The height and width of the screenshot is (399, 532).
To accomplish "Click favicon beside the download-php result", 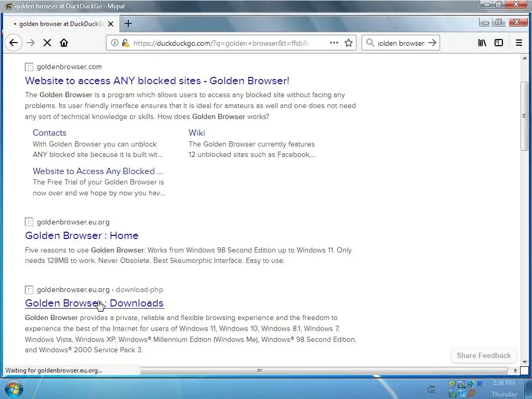I will click(x=29, y=290).
